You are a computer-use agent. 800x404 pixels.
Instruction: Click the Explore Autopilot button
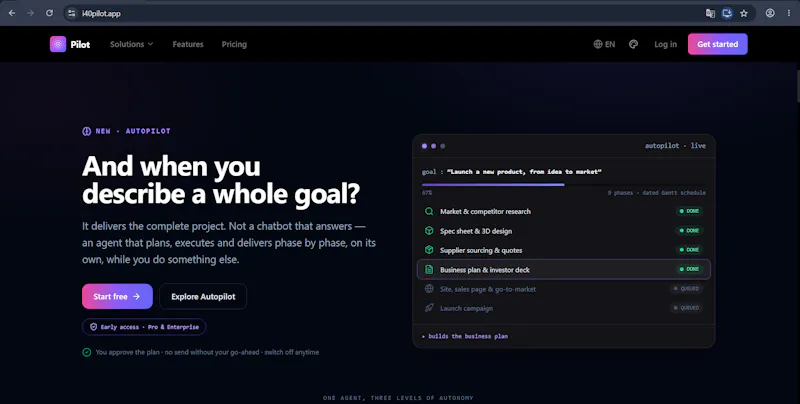pos(203,296)
